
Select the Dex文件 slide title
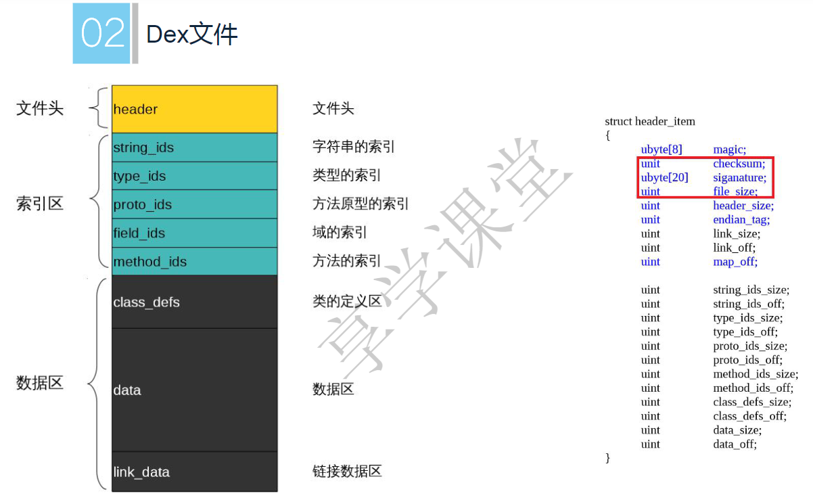191,34
